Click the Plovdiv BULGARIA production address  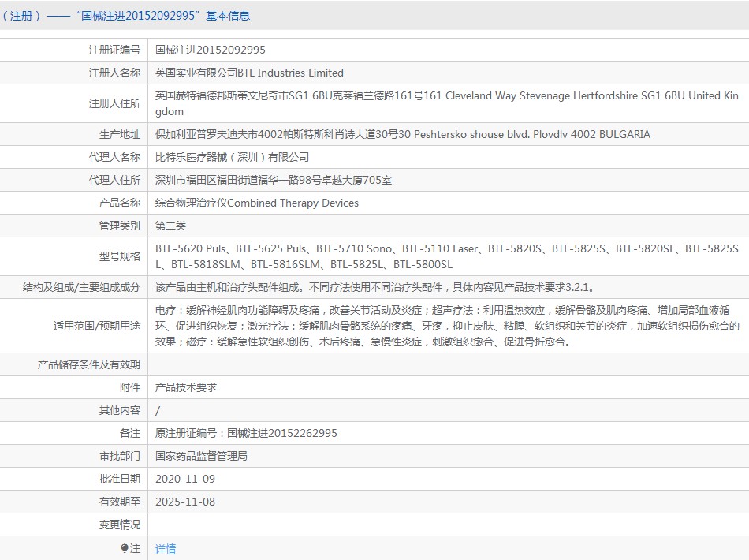[x=403, y=134]
